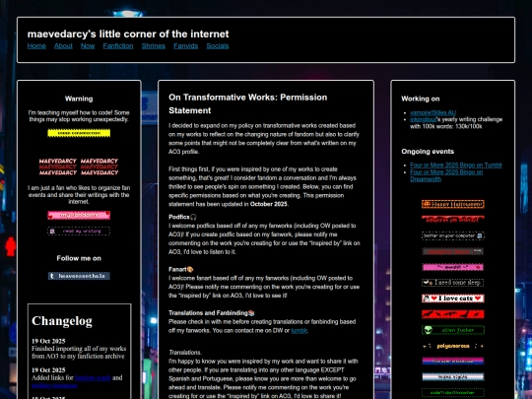Click the 'Ongoing events' heading
532x399 pixels.
pyautogui.click(x=428, y=152)
